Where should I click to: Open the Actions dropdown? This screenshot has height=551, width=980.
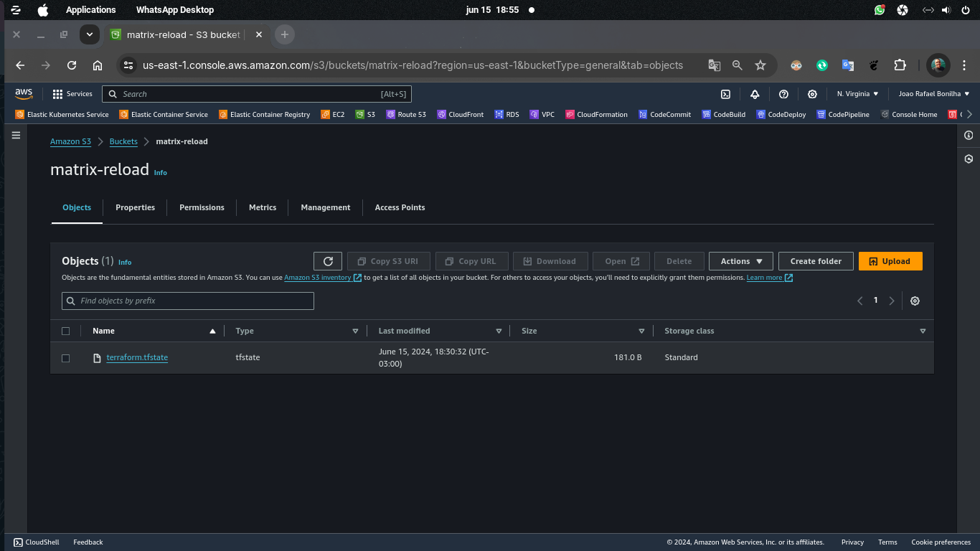(741, 261)
